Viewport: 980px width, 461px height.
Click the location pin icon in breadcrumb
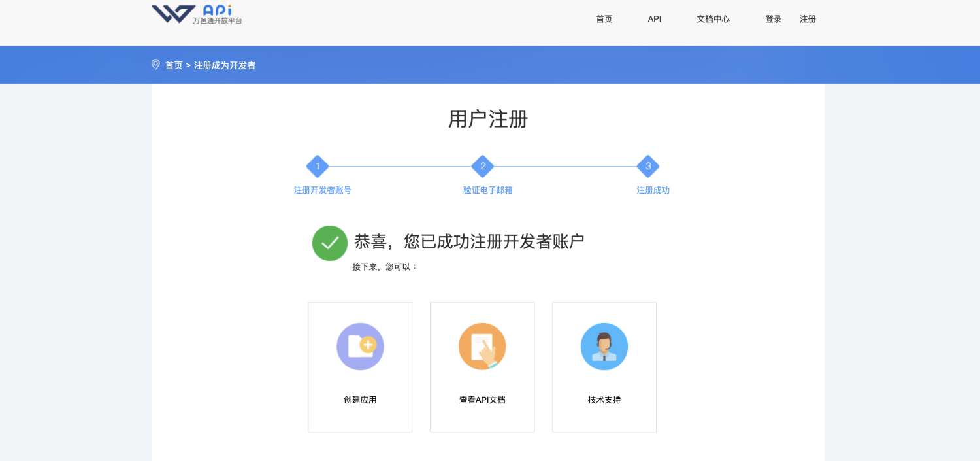tap(155, 65)
